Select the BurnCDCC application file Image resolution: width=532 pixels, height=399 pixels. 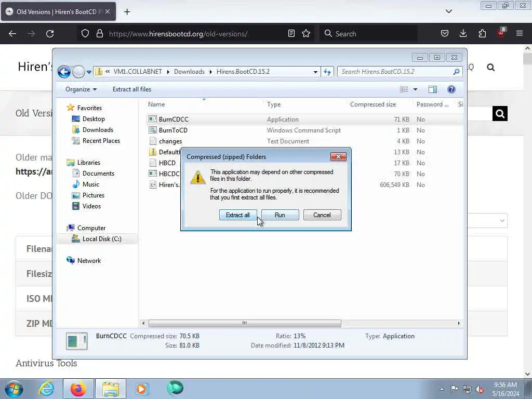304,119
